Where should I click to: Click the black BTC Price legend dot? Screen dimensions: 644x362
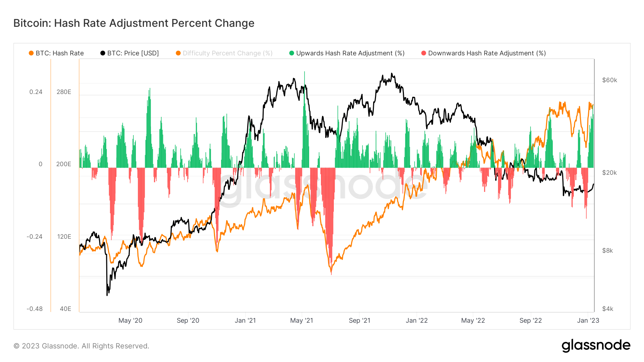(103, 53)
